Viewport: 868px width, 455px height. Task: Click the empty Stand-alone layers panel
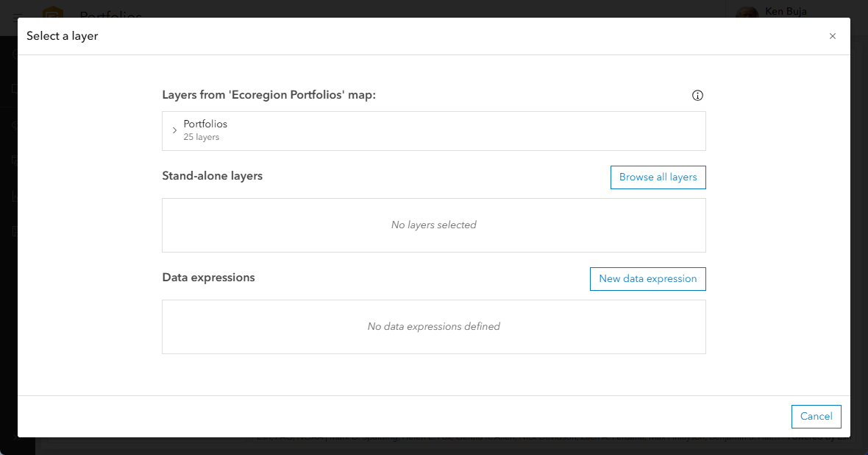(x=433, y=225)
